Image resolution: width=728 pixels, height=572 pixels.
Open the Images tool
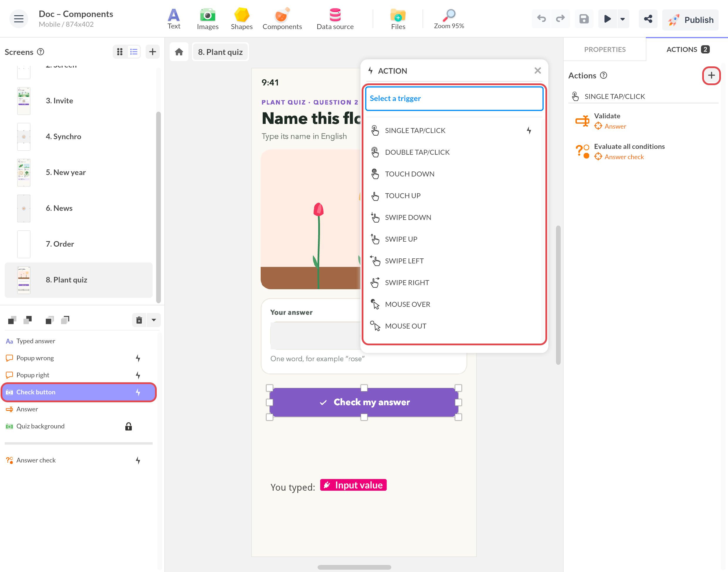(x=208, y=19)
